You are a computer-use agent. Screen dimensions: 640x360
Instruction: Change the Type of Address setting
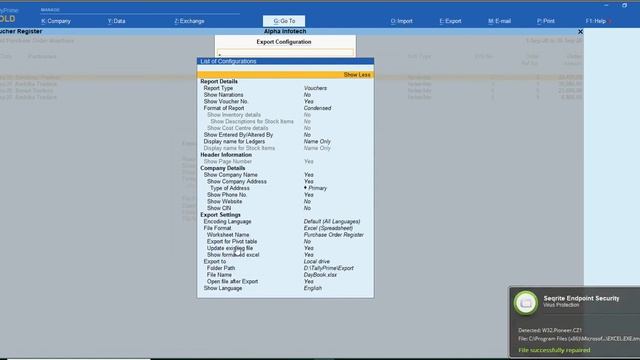click(285, 188)
